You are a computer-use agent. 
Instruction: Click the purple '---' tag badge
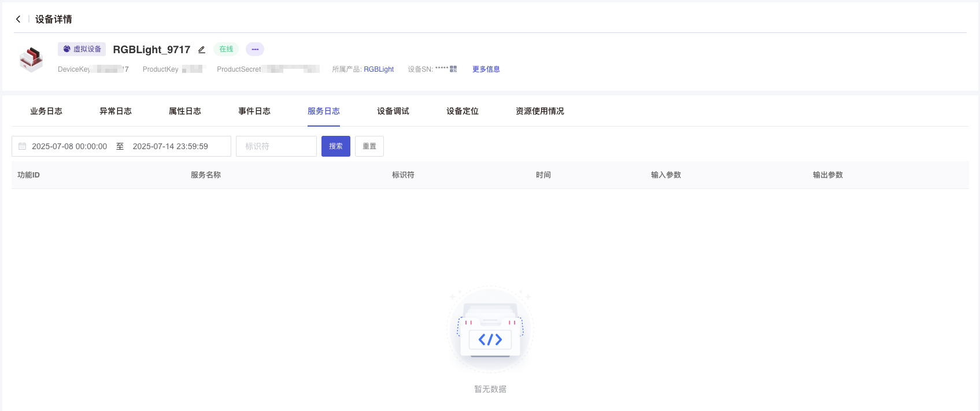click(x=255, y=49)
